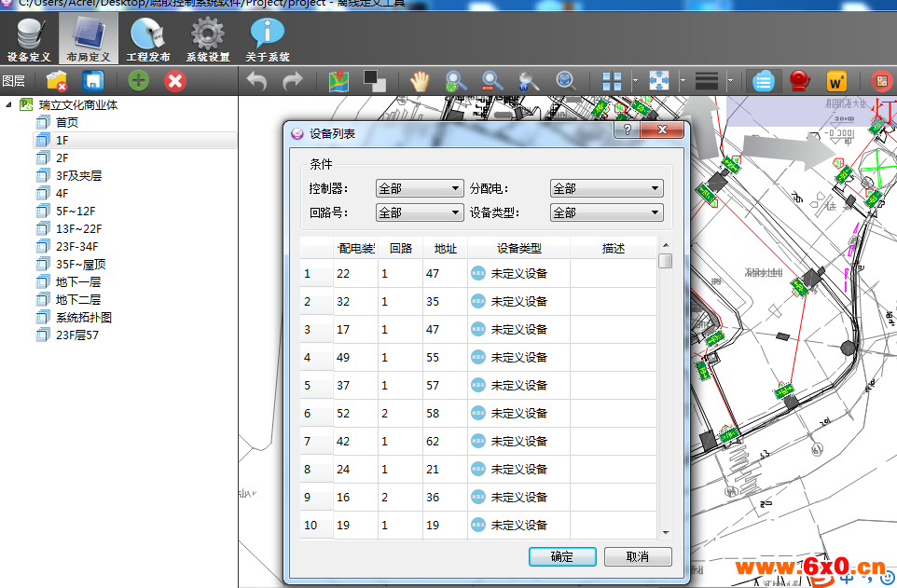Click the third magnifier zoom tool
Screen dimensions: 897x588
(x=529, y=81)
